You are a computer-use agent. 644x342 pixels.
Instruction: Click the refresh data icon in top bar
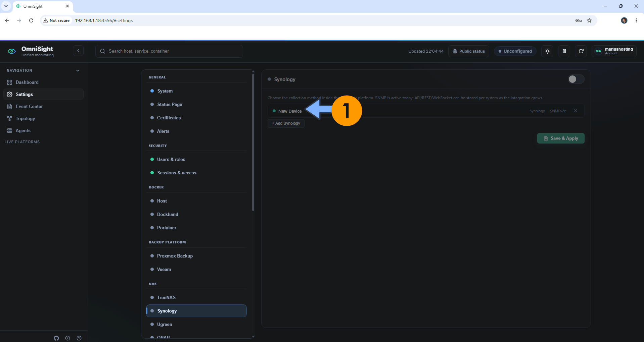(581, 51)
